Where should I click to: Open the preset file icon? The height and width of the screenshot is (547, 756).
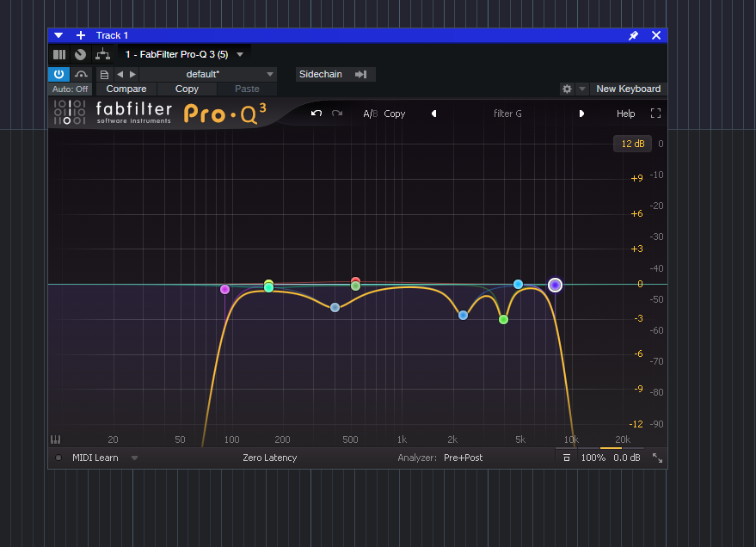[x=104, y=74]
